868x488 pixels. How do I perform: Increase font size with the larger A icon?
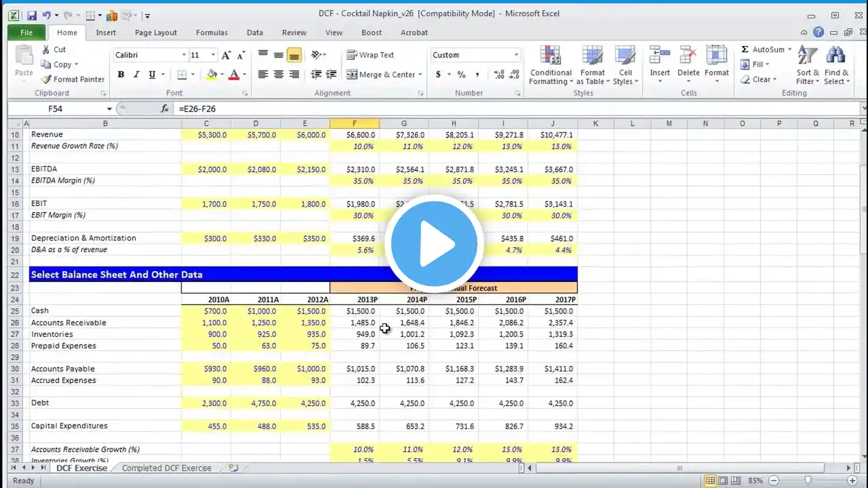click(226, 55)
